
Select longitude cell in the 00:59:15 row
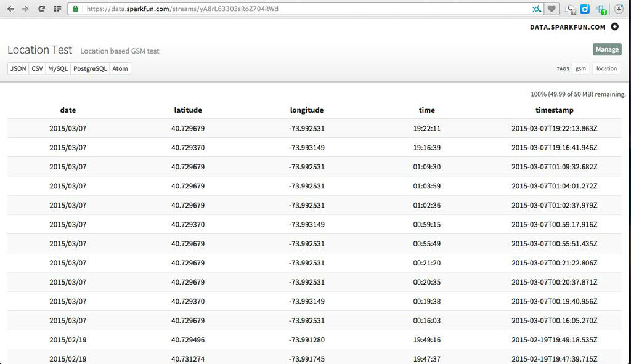(307, 224)
